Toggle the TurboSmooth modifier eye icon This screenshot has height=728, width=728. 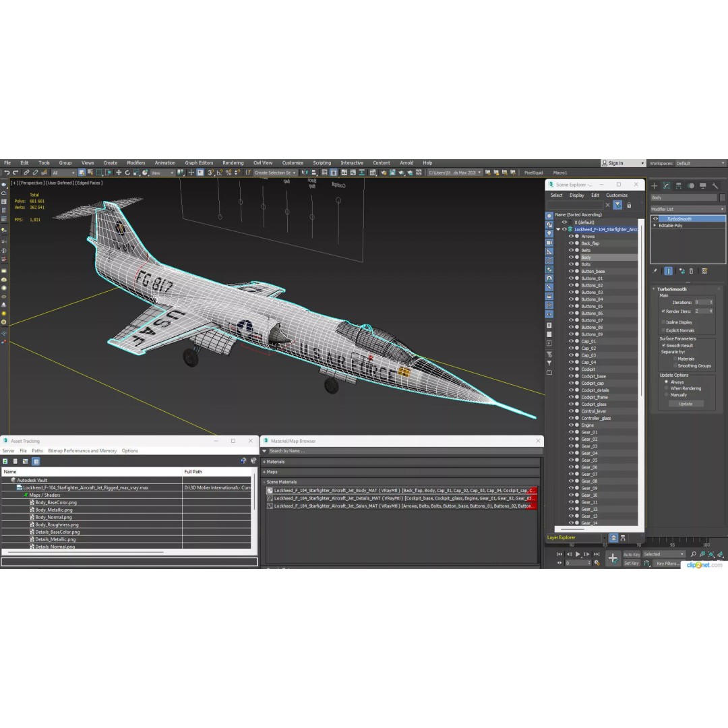pyautogui.click(x=656, y=218)
